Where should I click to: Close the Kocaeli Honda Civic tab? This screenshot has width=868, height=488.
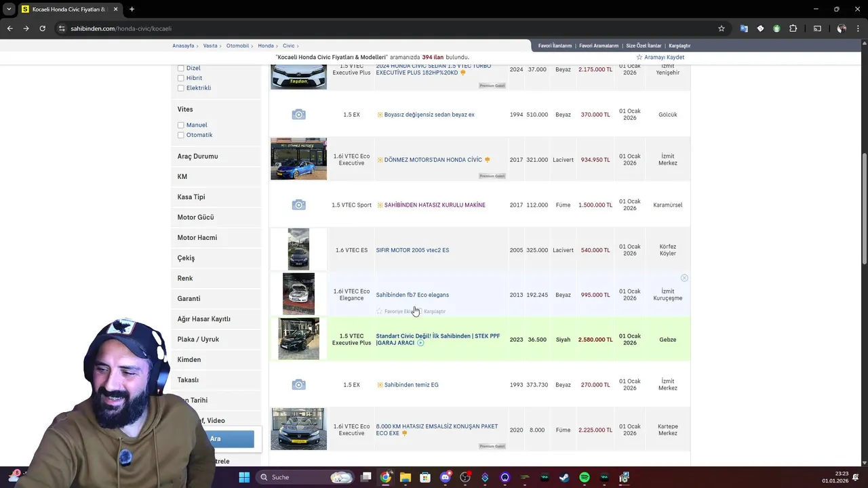(115, 9)
